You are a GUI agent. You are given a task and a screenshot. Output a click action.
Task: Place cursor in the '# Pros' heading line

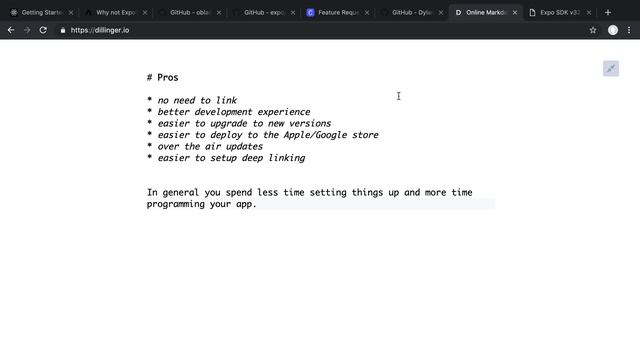coord(162,78)
